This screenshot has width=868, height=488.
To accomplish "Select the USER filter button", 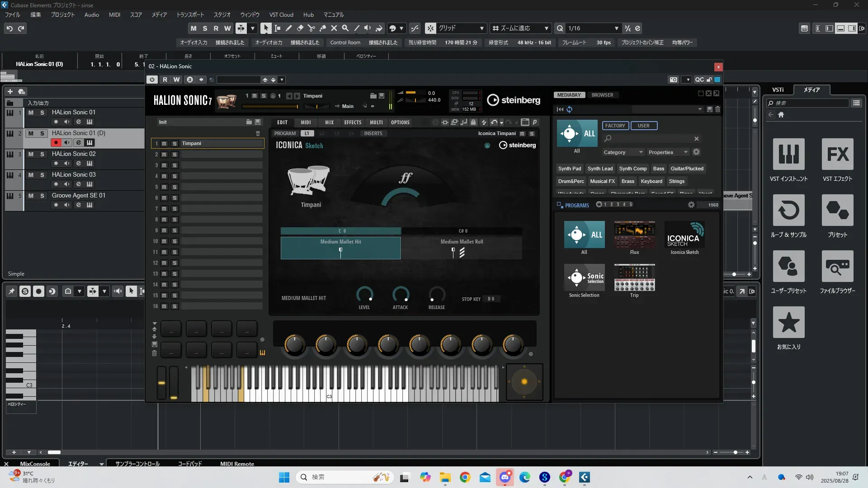I will [x=643, y=126].
